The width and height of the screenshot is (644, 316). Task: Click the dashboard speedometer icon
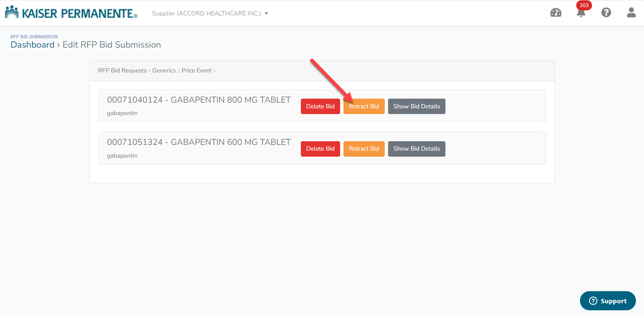coord(556,13)
